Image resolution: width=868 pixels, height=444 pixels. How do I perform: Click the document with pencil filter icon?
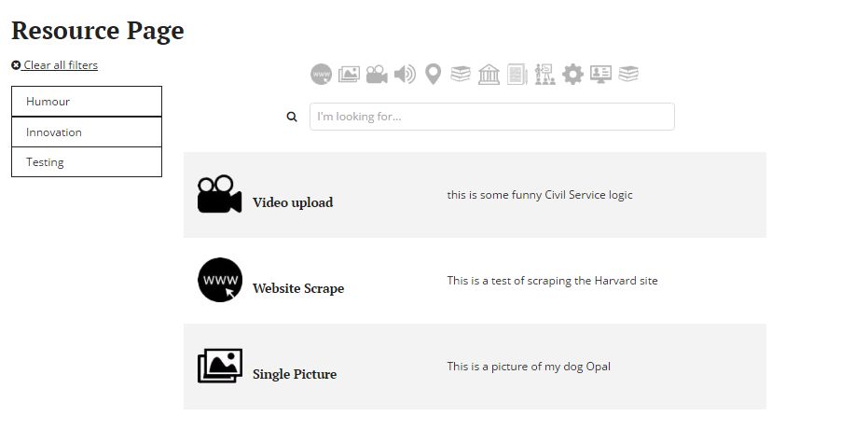coord(517,75)
